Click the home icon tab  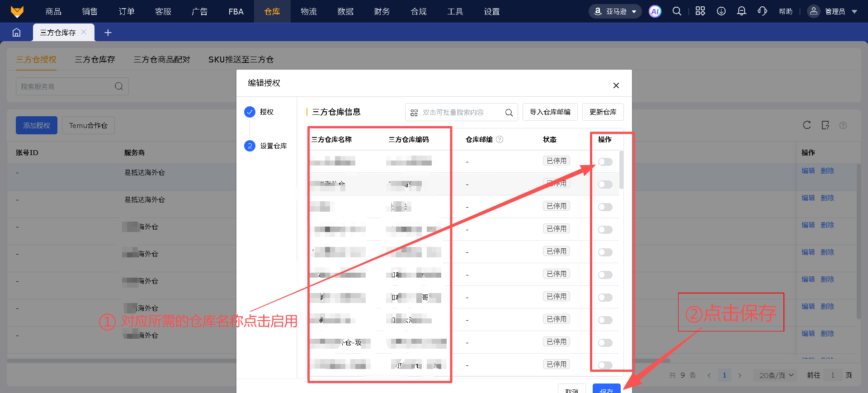[16, 33]
